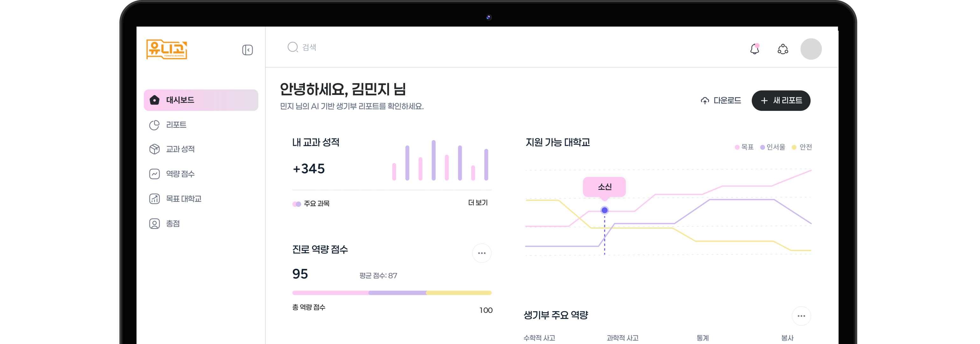
Task: Click the 진로 역량 점수 progress bar
Action: pyautogui.click(x=391, y=293)
